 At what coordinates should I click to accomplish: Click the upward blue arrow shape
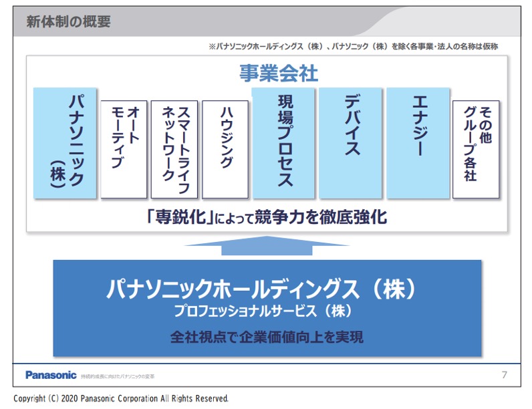[x=267, y=246]
